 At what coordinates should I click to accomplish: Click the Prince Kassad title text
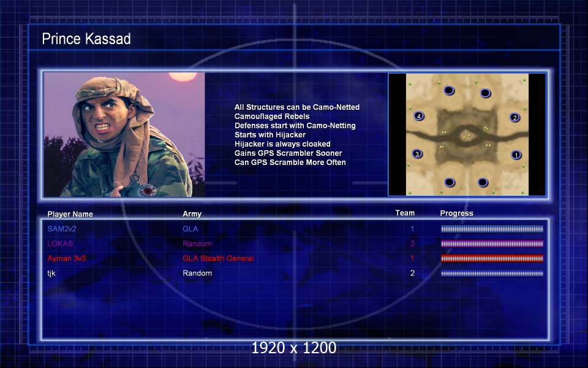point(86,39)
